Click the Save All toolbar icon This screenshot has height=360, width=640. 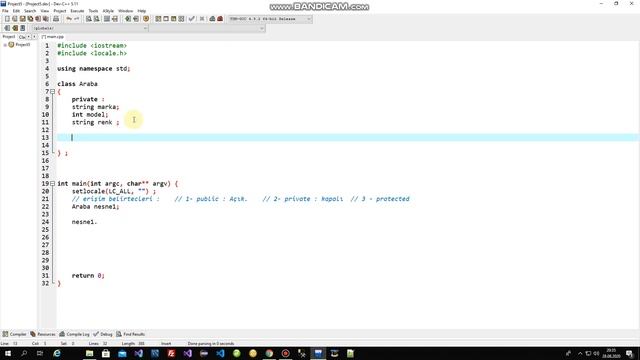click(30, 19)
